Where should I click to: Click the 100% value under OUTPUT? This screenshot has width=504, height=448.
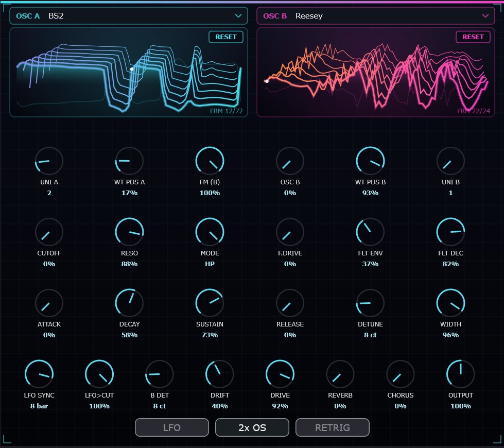461,406
